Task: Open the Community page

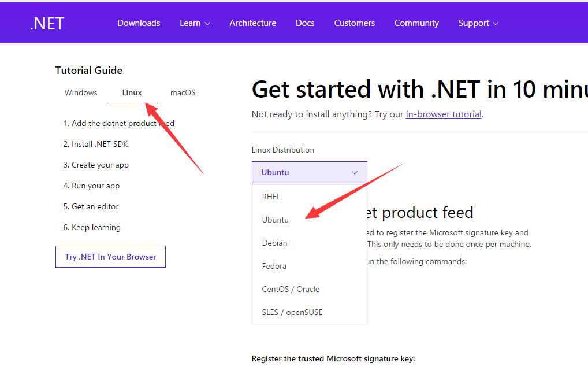Action: point(416,23)
